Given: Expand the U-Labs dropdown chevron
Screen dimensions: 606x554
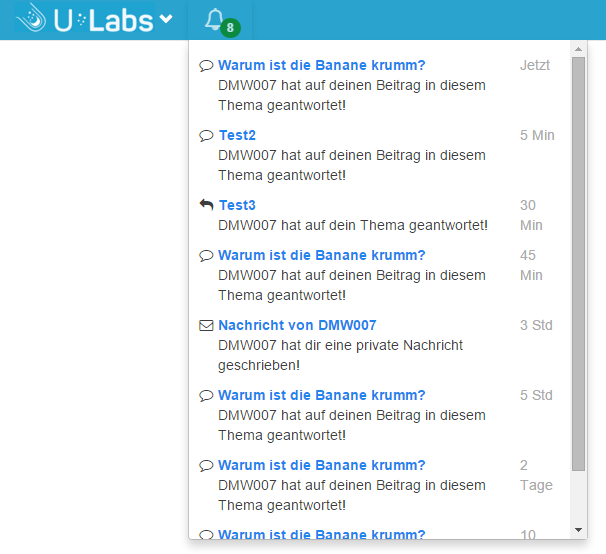Looking at the screenshot, I should click(166, 19).
